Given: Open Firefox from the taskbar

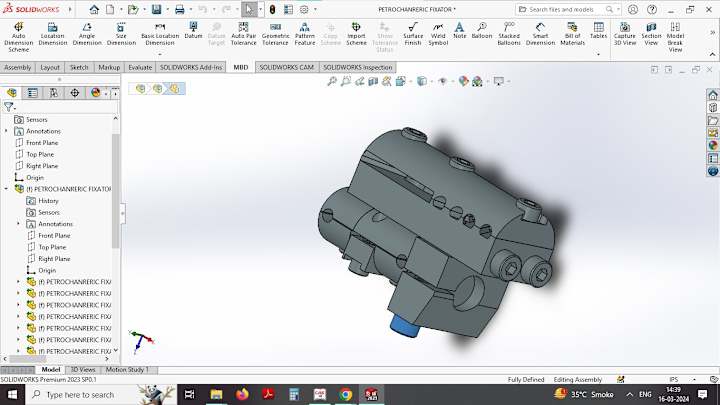Looking at the screenshot, I should [242, 394].
